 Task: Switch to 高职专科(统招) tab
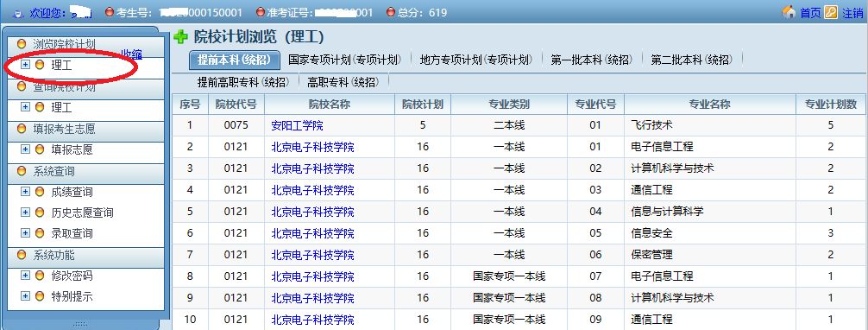[343, 82]
